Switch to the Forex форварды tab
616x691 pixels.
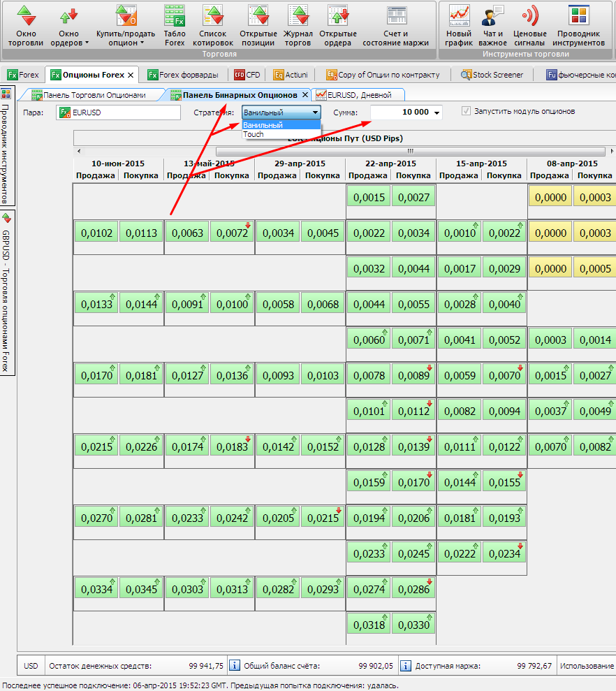182,75
